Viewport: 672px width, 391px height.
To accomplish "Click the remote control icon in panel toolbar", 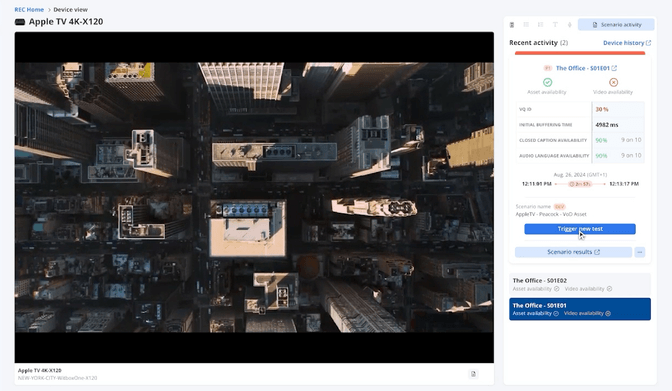I will (x=512, y=25).
